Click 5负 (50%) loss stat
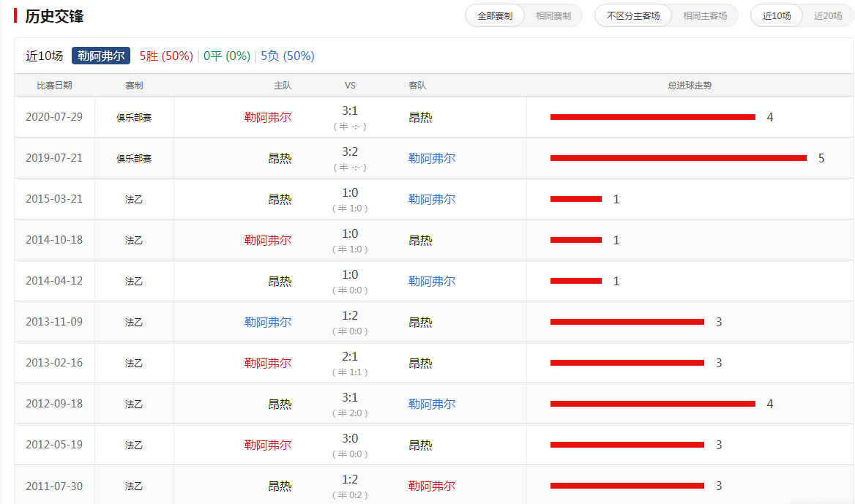Image resolution: width=855 pixels, height=504 pixels. click(x=288, y=56)
